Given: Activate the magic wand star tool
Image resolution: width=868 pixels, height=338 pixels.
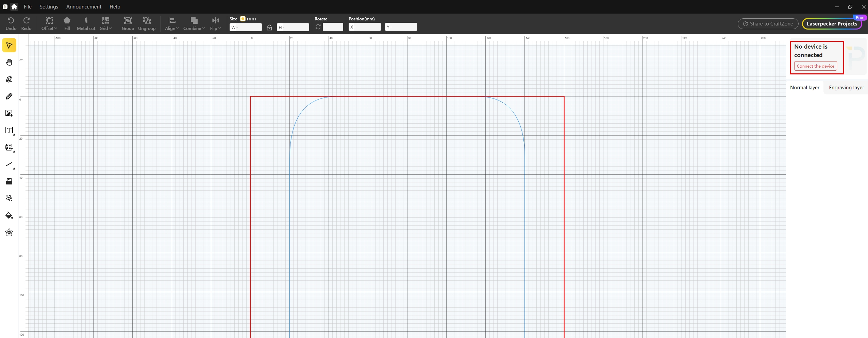Looking at the screenshot, I should (9, 198).
